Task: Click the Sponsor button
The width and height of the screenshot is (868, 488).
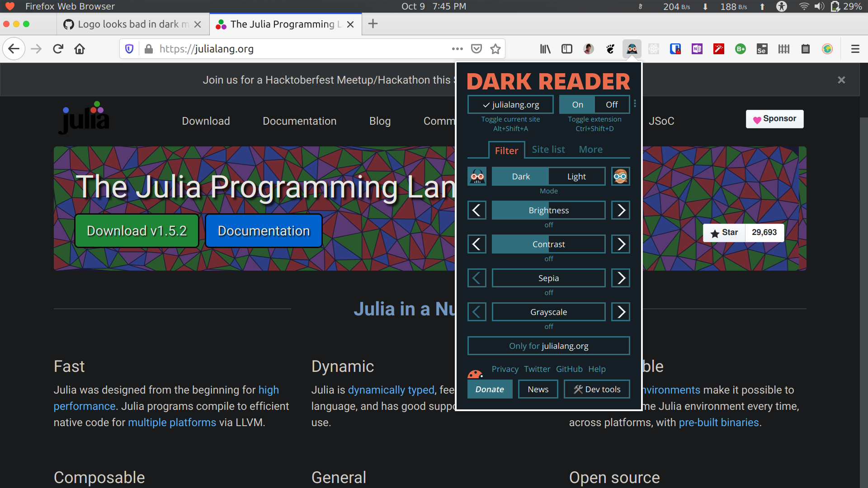Action: click(x=774, y=119)
